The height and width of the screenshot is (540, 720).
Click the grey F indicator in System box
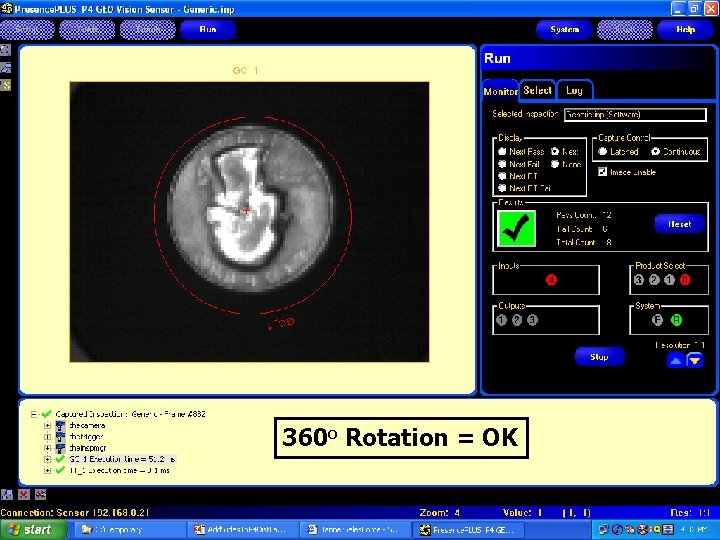click(658, 320)
